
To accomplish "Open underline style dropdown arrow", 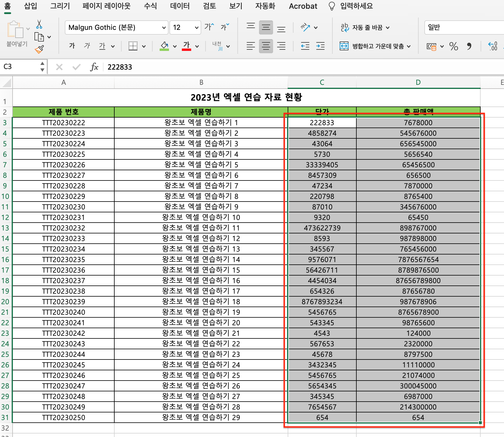I will pyautogui.click(x=113, y=46).
